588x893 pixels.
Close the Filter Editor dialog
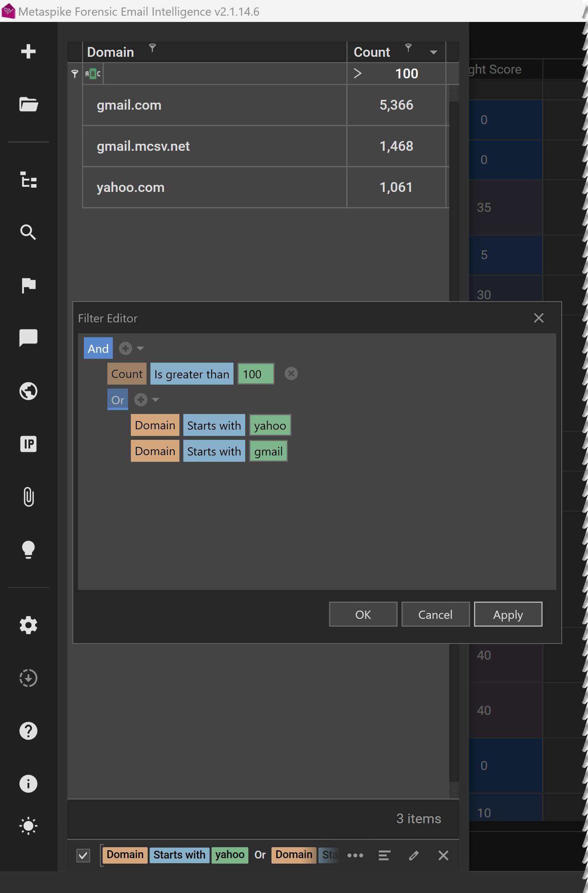click(539, 318)
